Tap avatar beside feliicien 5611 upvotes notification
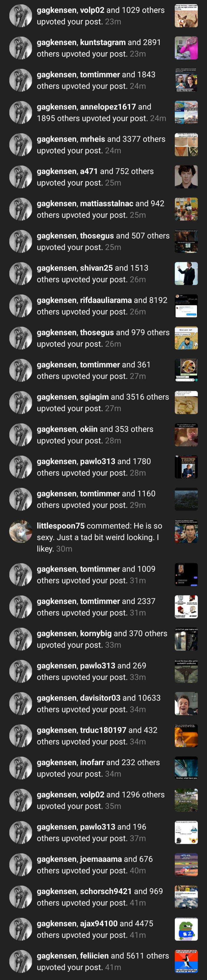Screen dimensions: 207x980 [20, 961]
